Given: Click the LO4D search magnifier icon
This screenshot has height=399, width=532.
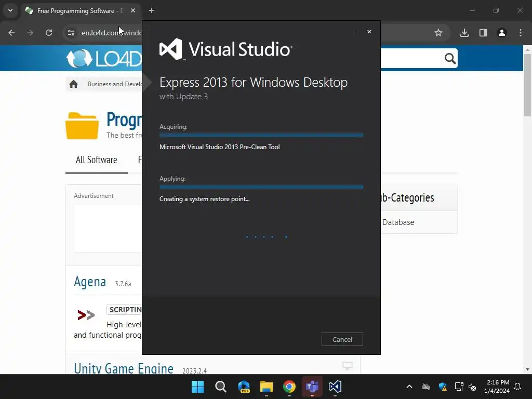Looking at the screenshot, I should [x=450, y=59].
